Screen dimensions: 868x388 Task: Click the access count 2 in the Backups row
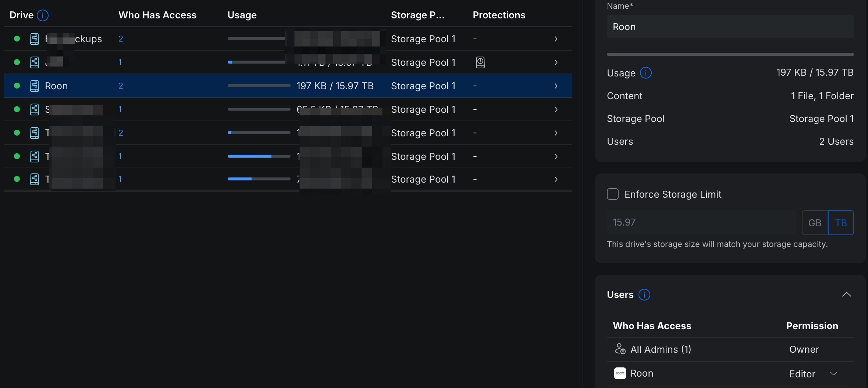coord(121,39)
